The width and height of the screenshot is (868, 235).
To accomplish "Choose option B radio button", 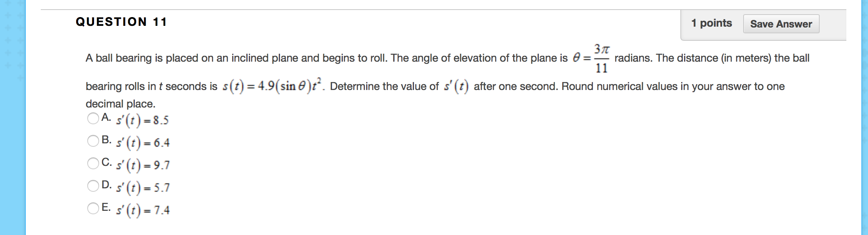I will 93,141.
